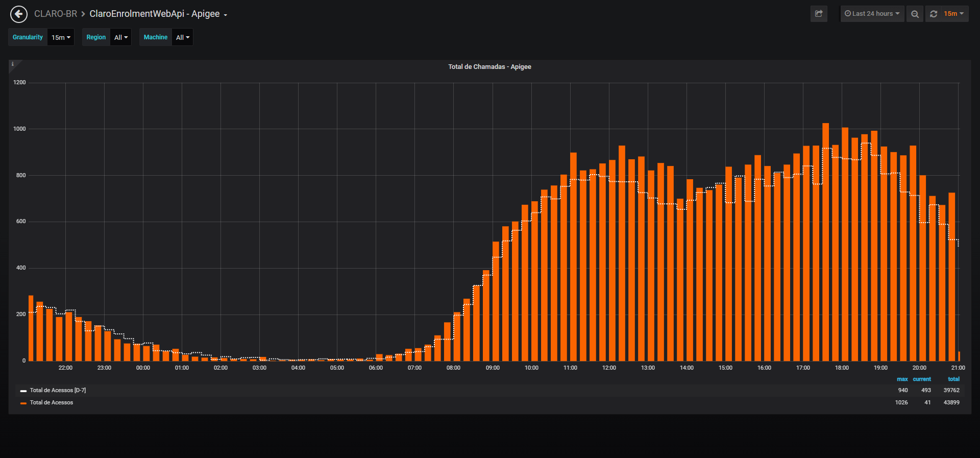Open the CLARO-BR folder link

point(56,14)
